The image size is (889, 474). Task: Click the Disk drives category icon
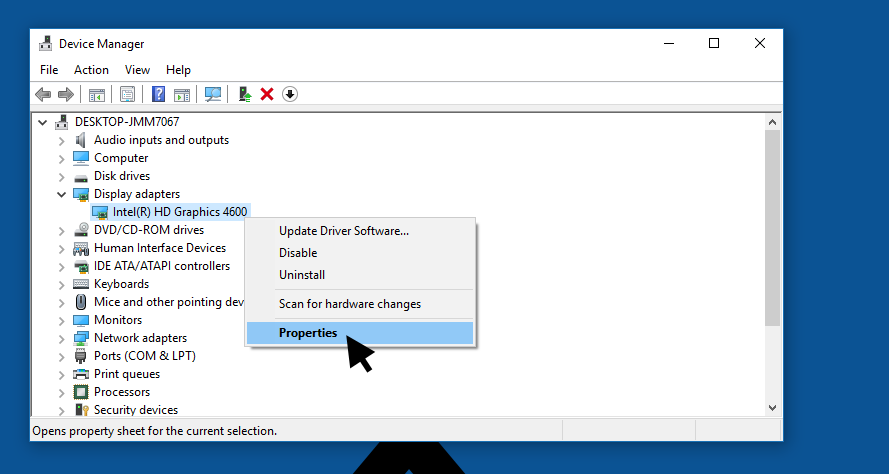[x=81, y=176]
